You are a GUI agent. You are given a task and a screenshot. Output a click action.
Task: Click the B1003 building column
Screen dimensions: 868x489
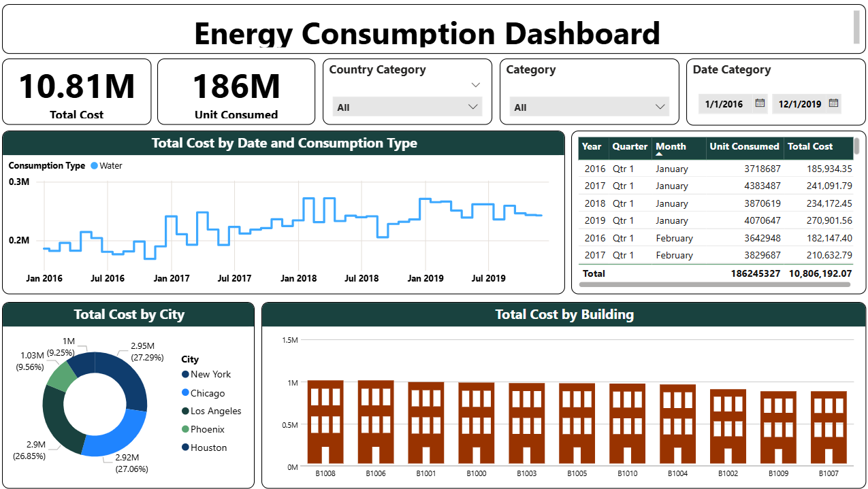[x=526, y=423]
